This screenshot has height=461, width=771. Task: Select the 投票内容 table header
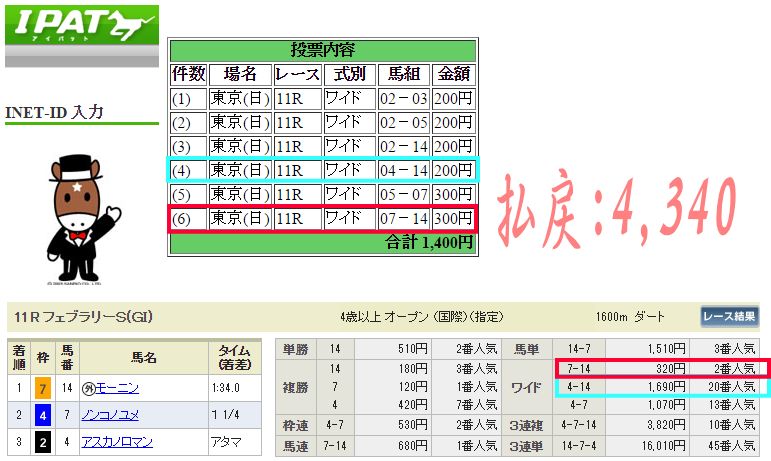[x=322, y=50]
